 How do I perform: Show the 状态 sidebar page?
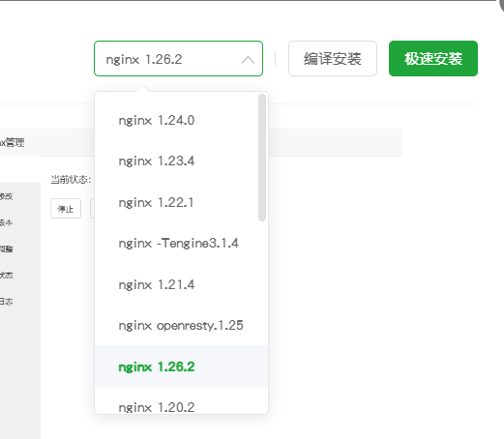pos(7,276)
